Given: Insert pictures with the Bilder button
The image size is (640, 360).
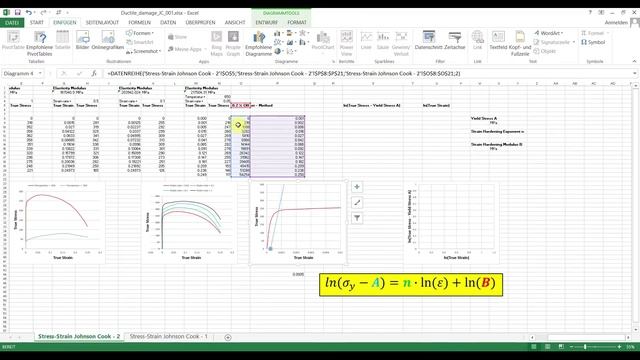Looking at the screenshot, I should [x=82, y=40].
